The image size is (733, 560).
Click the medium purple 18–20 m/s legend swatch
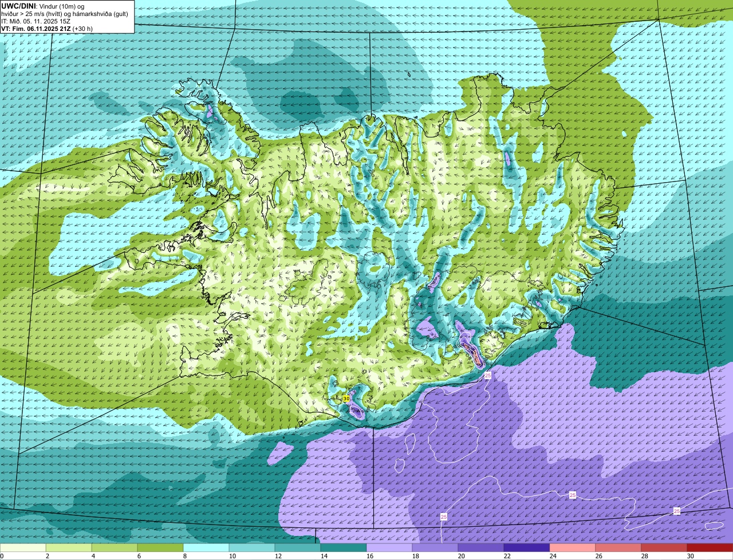[x=435, y=548]
